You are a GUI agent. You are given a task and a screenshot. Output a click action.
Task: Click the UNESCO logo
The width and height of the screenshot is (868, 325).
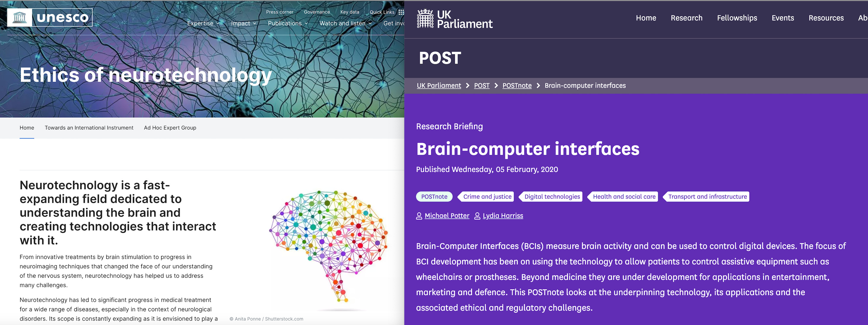pyautogui.click(x=50, y=18)
